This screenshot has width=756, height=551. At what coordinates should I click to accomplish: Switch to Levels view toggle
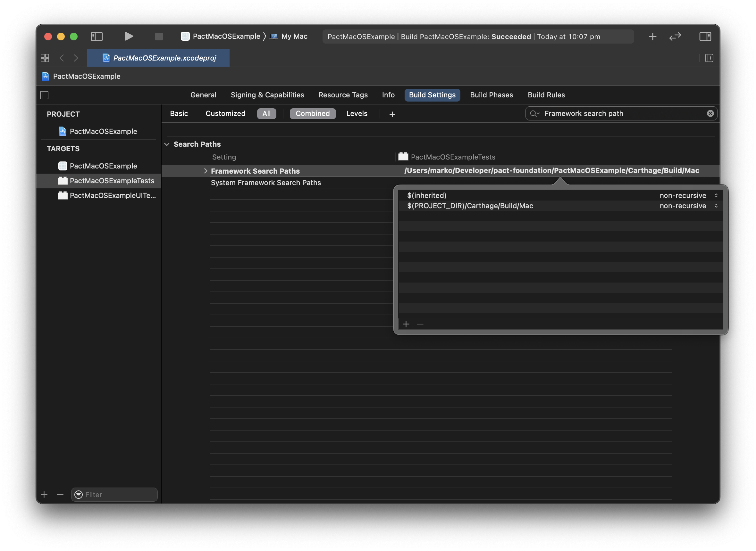pos(357,113)
